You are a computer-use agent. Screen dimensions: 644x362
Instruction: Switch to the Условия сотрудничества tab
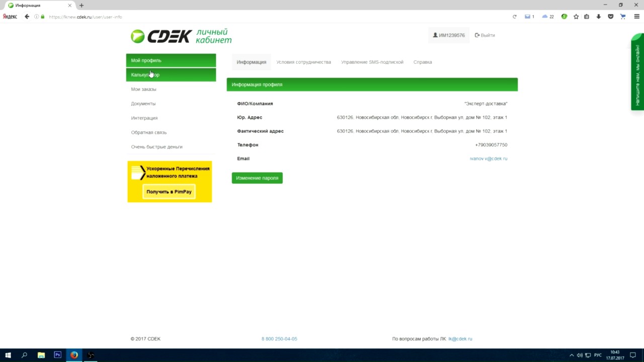coord(303,62)
